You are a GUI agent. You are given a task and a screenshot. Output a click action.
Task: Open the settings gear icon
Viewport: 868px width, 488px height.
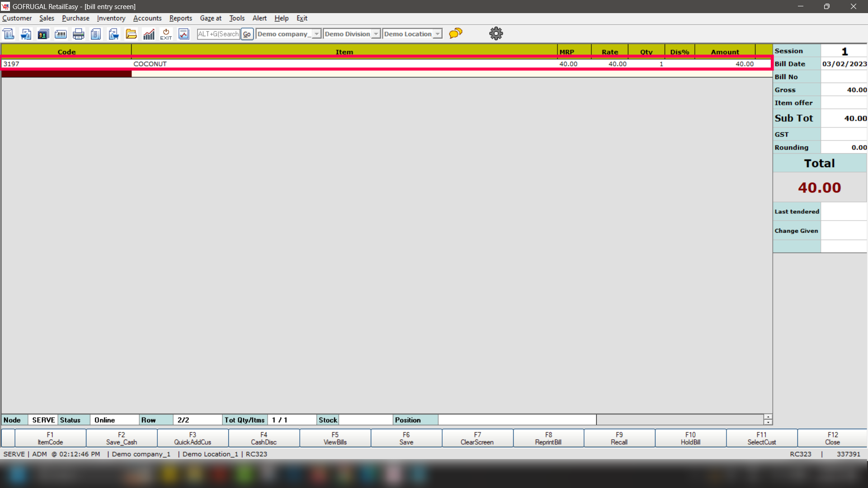tap(496, 33)
